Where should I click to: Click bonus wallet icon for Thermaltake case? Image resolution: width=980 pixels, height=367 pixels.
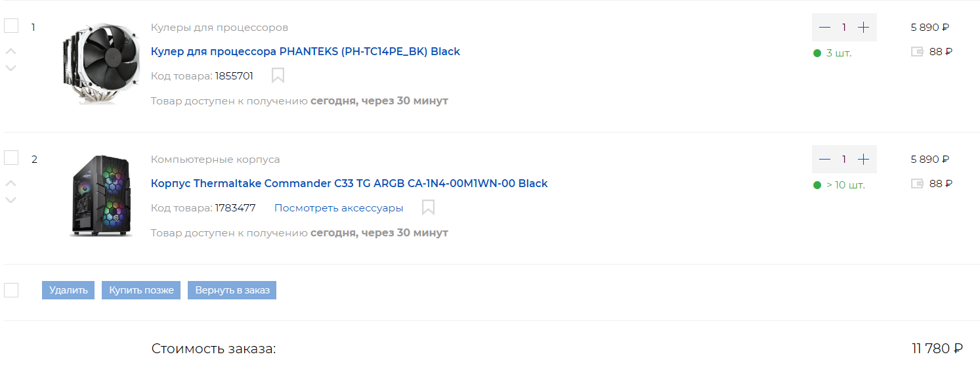(x=917, y=184)
